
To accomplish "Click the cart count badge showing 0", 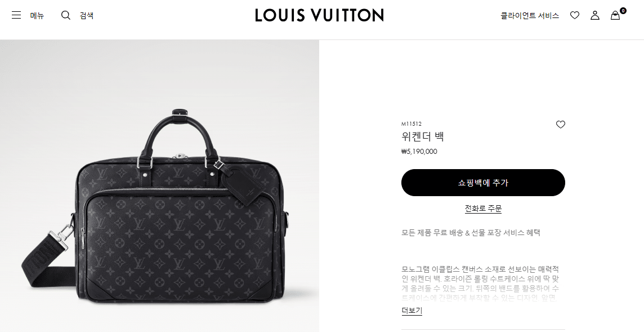I will pyautogui.click(x=623, y=11).
